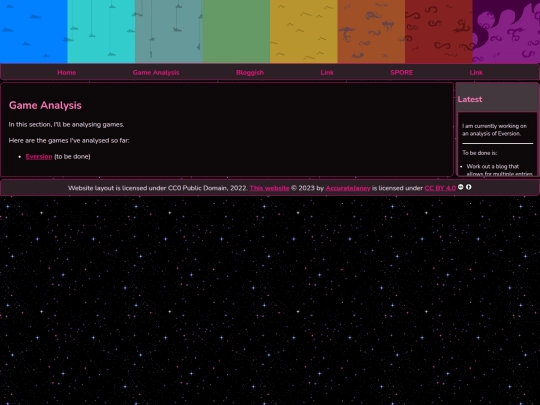Viewport: 540px width, 405px height.
Task: Select the 'Game Analysis' page heading
Action: coord(45,105)
